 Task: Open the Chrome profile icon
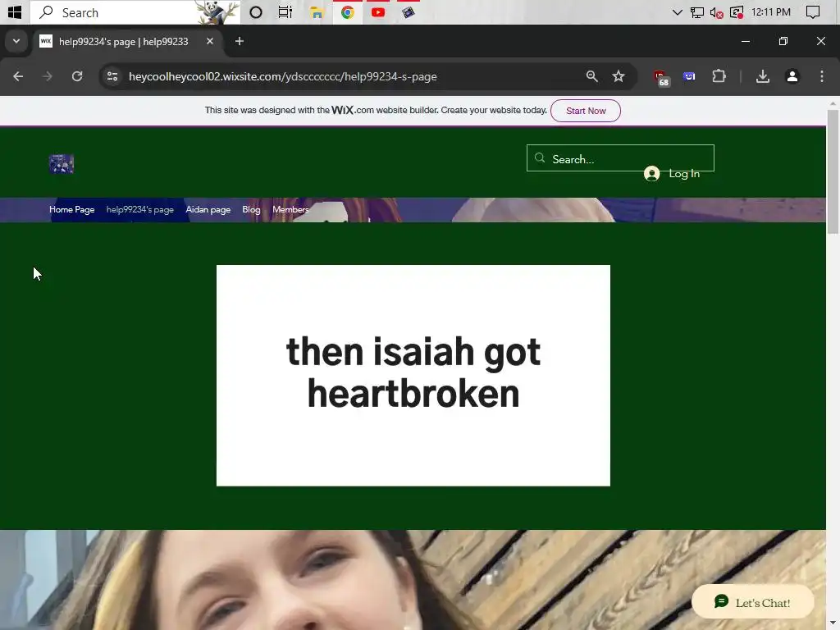point(792,76)
